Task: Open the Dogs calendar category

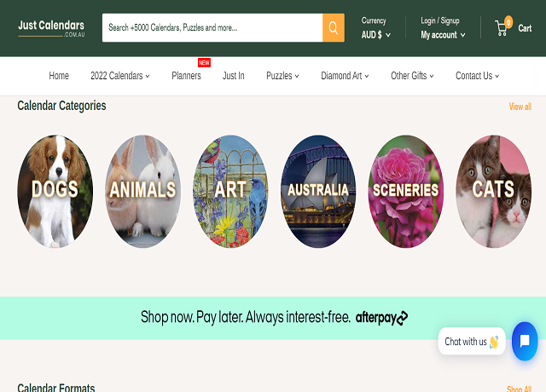Action: coord(55,191)
